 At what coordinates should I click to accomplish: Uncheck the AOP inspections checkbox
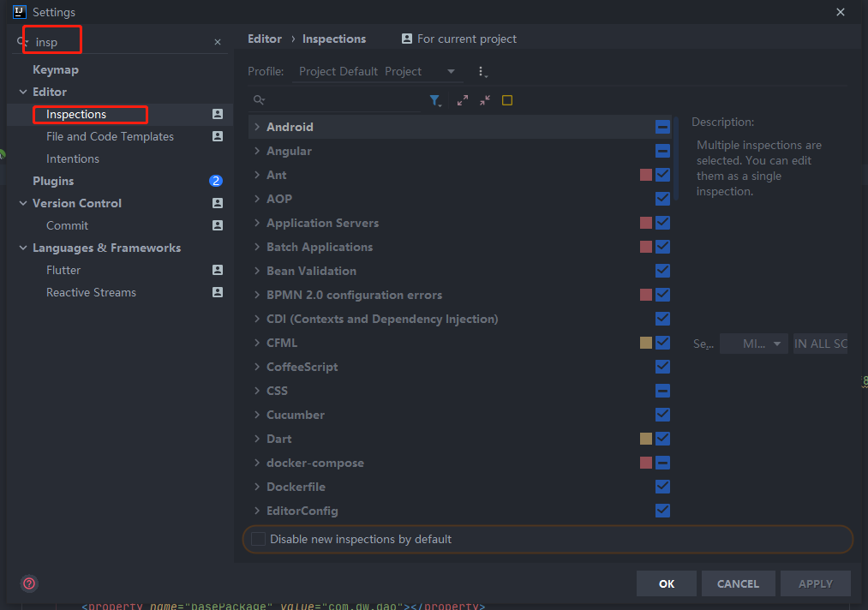pos(662,199)
